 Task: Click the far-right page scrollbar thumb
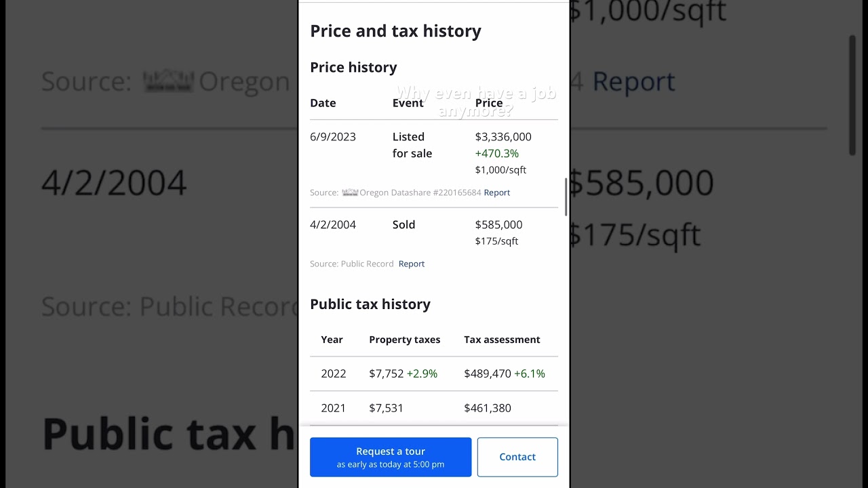pos(852,95)
